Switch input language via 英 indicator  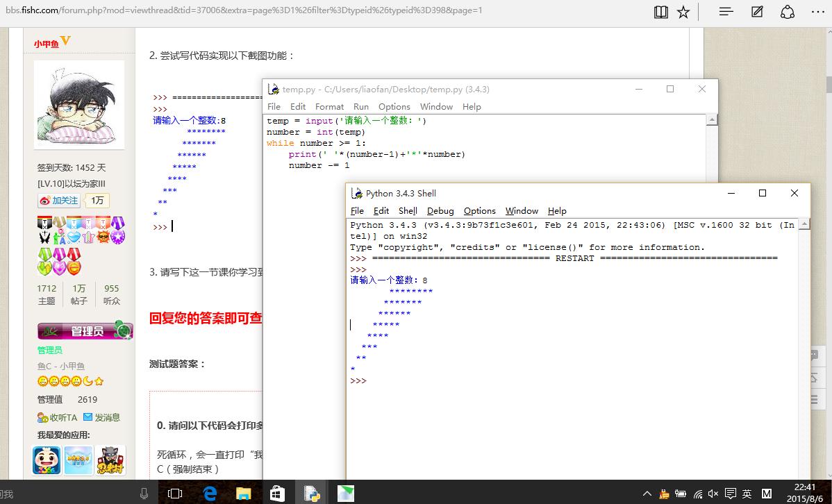[x=749, y=494]
